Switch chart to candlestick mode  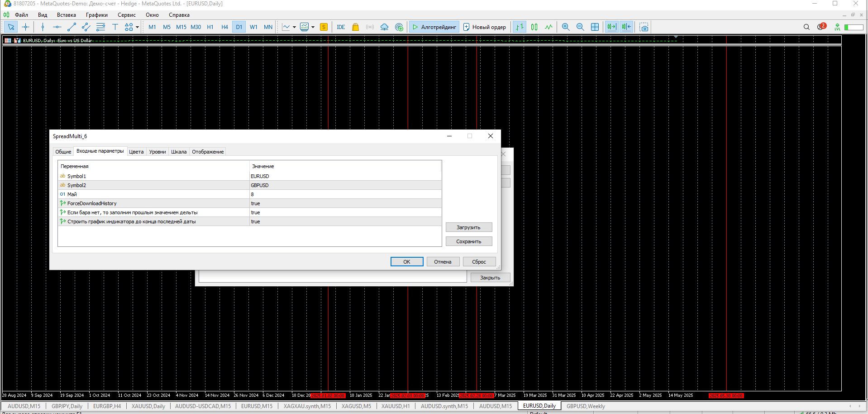(534, 27)
